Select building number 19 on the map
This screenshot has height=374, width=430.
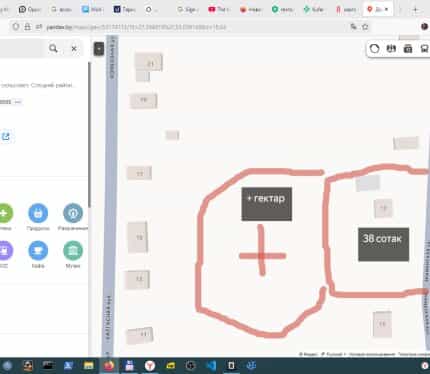(143, 101)
